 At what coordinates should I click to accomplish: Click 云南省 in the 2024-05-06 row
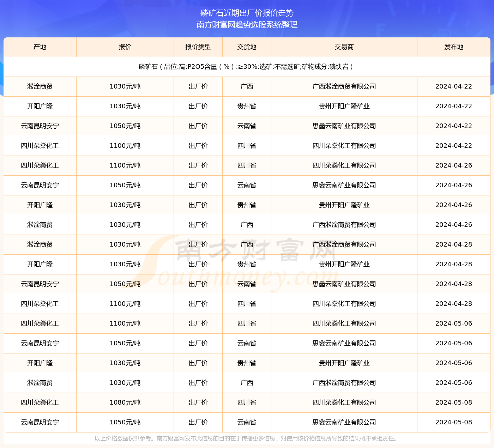247,343
